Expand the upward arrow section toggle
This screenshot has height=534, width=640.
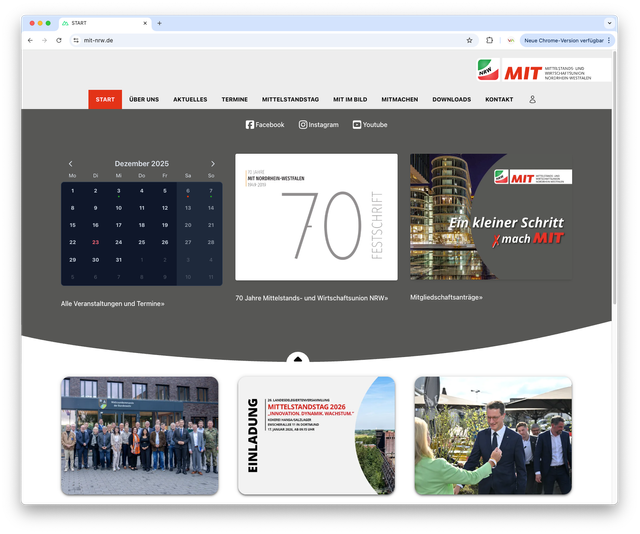(x=297, y=359)
